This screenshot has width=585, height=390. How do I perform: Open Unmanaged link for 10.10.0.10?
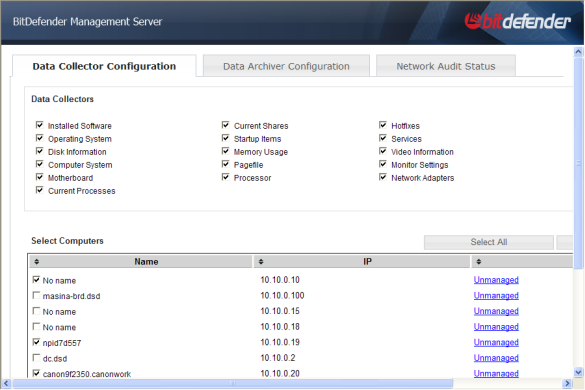[x=496, y=280]
